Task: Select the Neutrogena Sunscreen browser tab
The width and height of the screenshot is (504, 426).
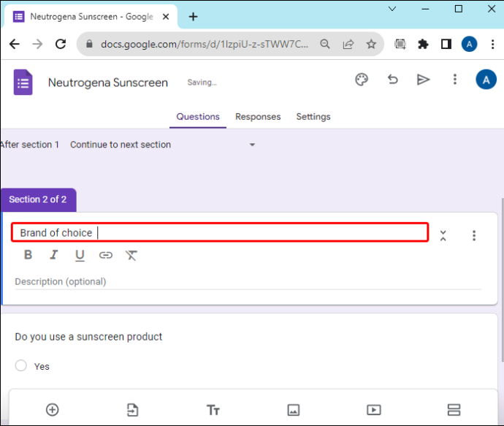Action: pyautogui.click(x=91, y=17)
